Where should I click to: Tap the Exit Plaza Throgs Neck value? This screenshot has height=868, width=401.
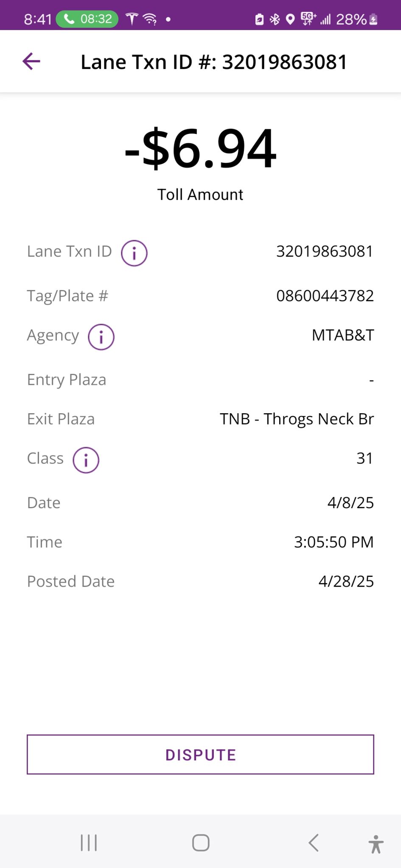[297, 419]
